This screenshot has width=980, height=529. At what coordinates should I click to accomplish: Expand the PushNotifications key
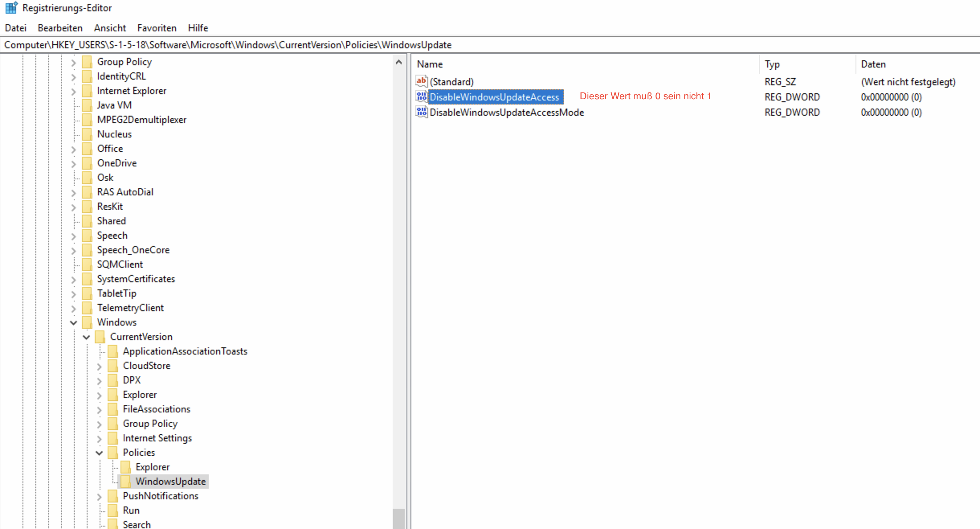point(99,496)
